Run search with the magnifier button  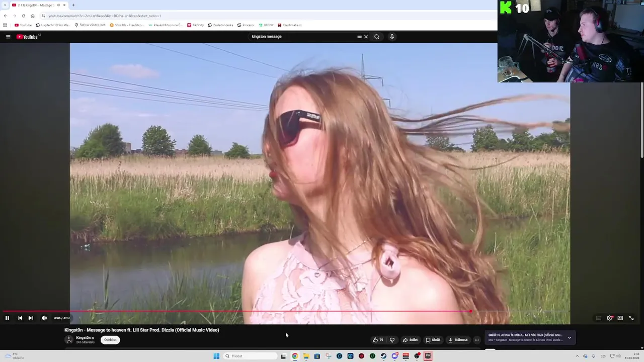click(x=376, y=37)
